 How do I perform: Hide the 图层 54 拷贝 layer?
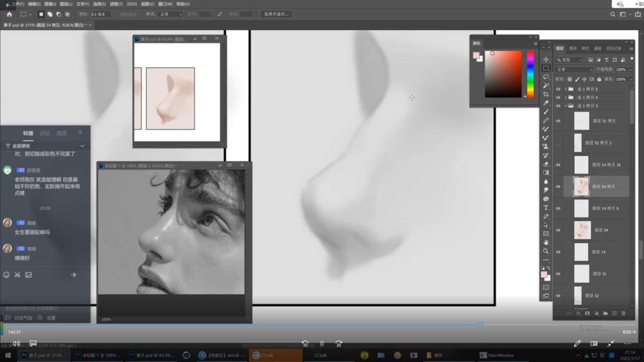tap(558, 187)
